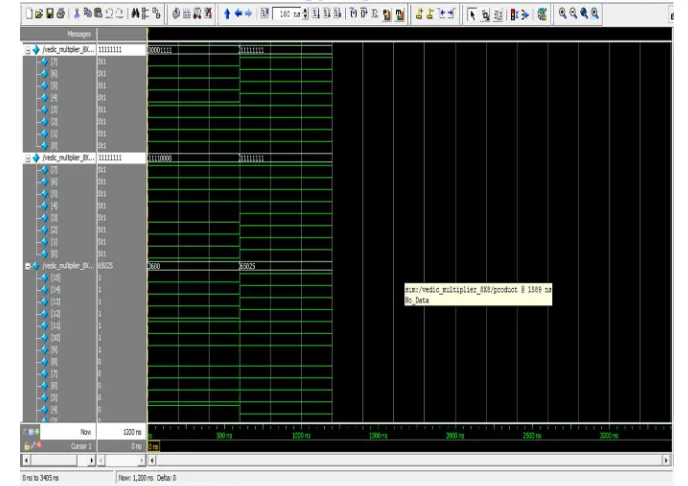Image resolution: width=688 pixels, height=486 pixels.
Task: Click the waveform value 11110000
Action: click(160, 158)
